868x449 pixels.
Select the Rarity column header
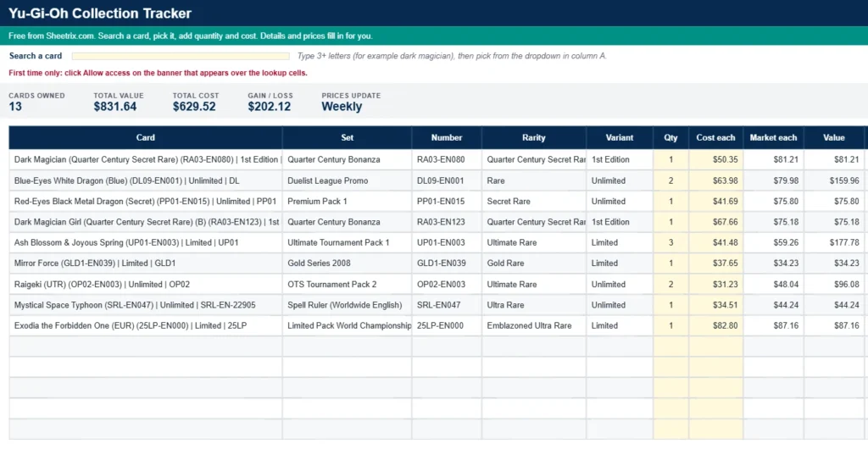[534, 138]
